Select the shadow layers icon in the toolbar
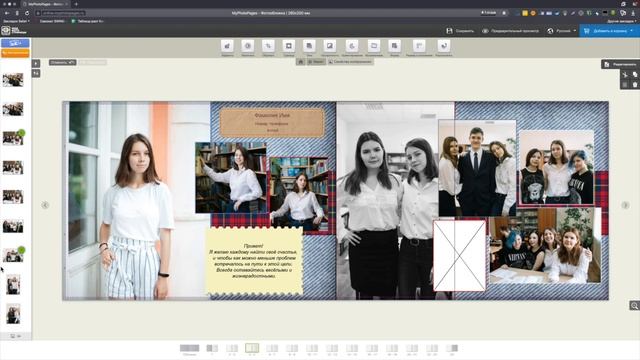640x360 pixels. click(x=309, y=46)
